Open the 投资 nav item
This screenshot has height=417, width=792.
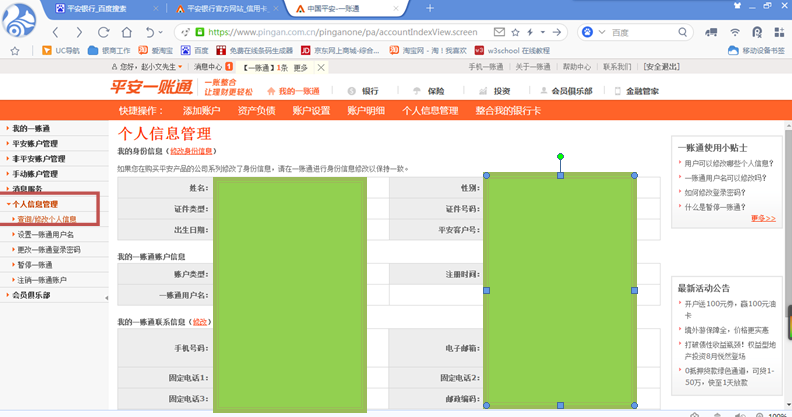coord(494,91)
